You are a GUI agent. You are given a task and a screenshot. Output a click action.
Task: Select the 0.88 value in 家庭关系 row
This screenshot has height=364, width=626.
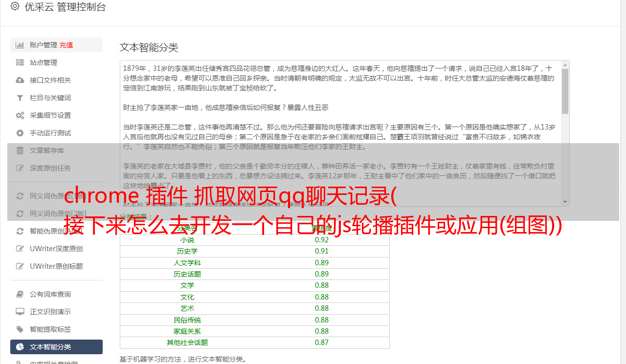322,331
